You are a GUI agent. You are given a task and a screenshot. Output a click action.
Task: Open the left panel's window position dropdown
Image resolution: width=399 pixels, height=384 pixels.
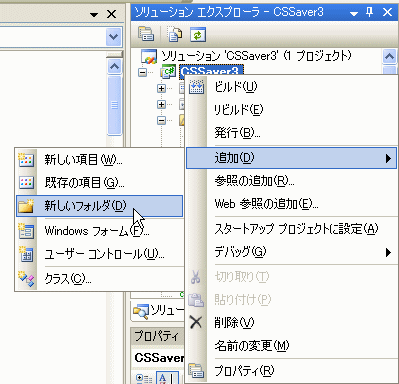pos(94,15)
